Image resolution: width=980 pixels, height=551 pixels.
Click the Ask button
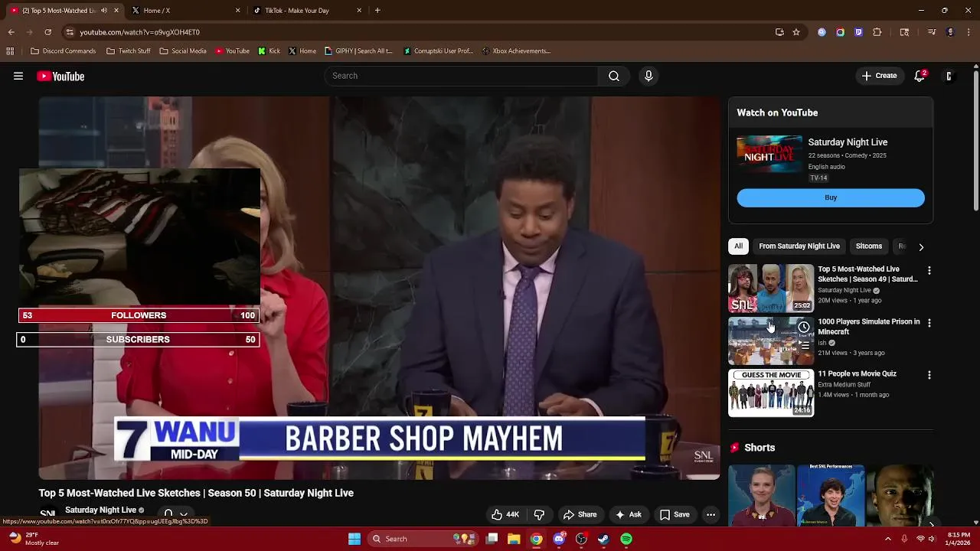pyautogui.click(x=629, y=514)
